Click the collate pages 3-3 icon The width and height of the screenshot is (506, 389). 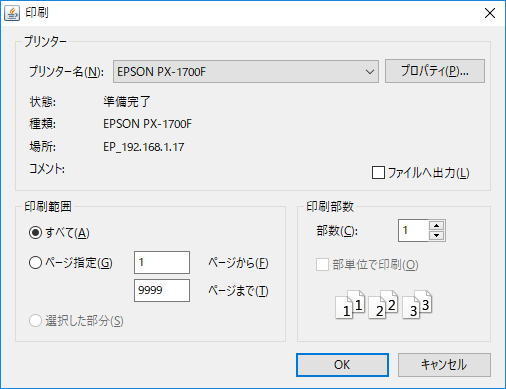coord(417,305)
